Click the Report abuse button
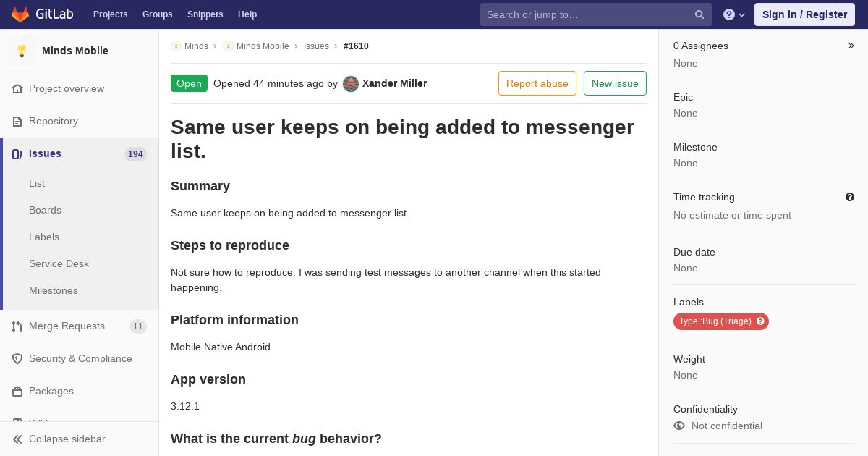The width and height of the screenshot is (868, 456). click(x=537, y=83)
